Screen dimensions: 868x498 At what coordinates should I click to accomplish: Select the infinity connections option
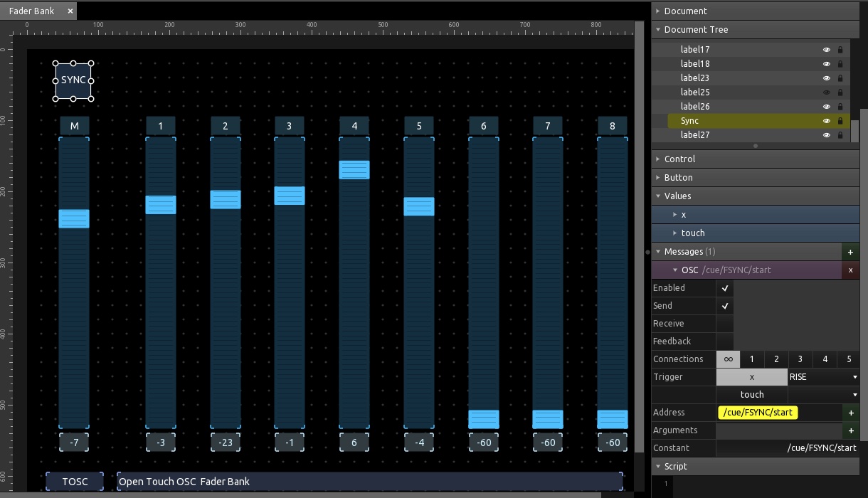coord(728,359)
